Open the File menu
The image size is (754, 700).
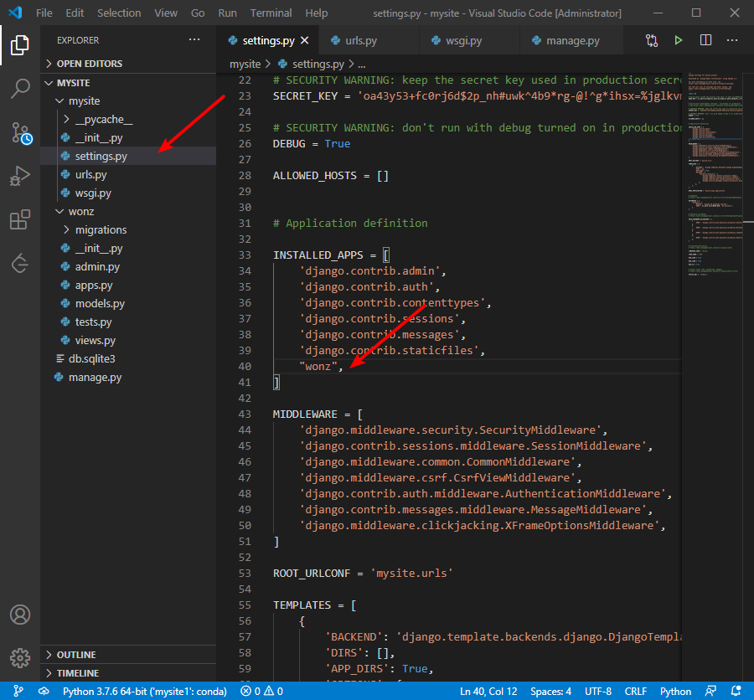[44, 13]
